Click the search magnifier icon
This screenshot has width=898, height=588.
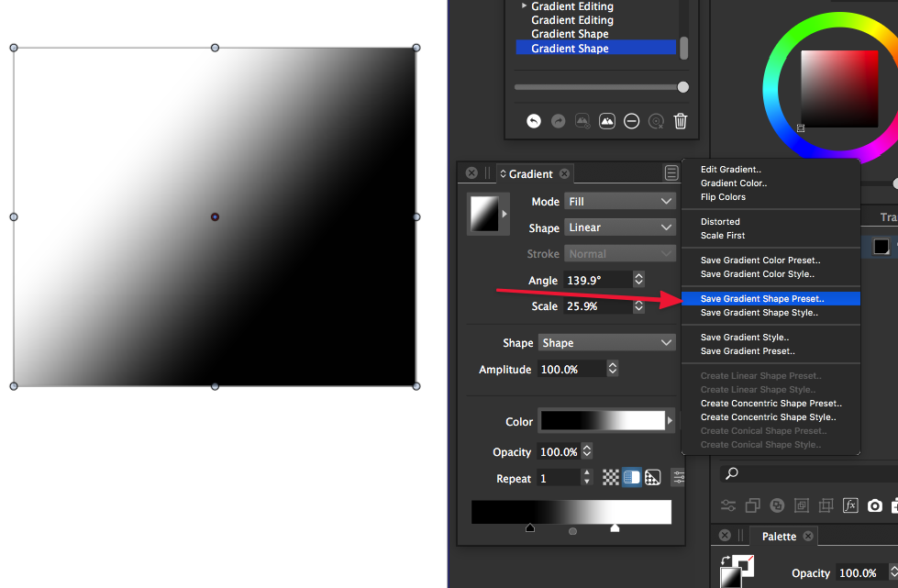click(x=731, y=473)
